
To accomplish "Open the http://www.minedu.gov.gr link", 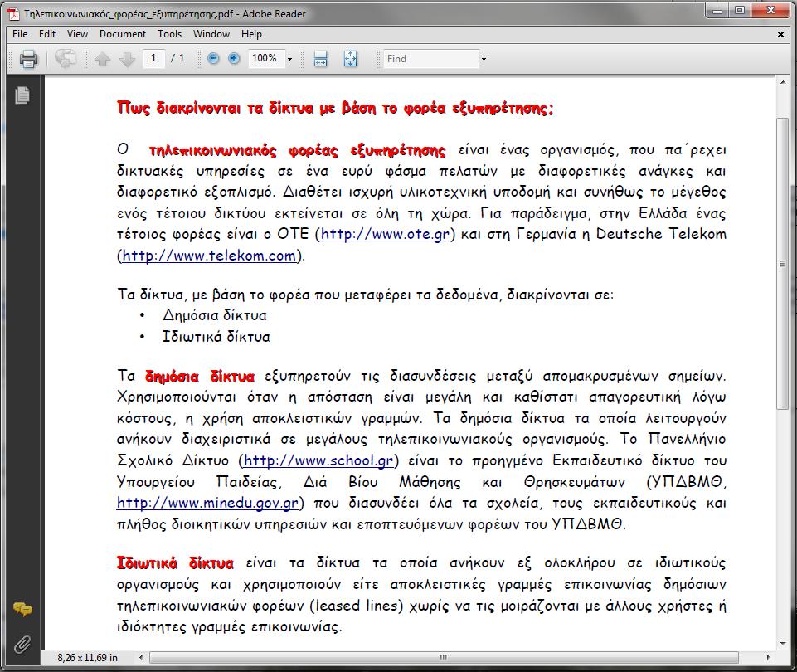I will [x=207, y=504].
